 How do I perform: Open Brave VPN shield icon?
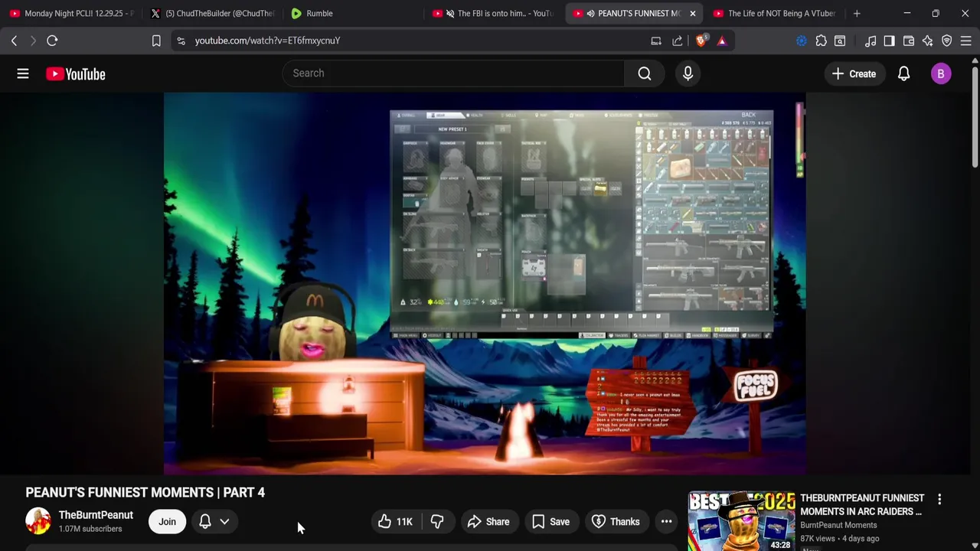tap(947, 41)
